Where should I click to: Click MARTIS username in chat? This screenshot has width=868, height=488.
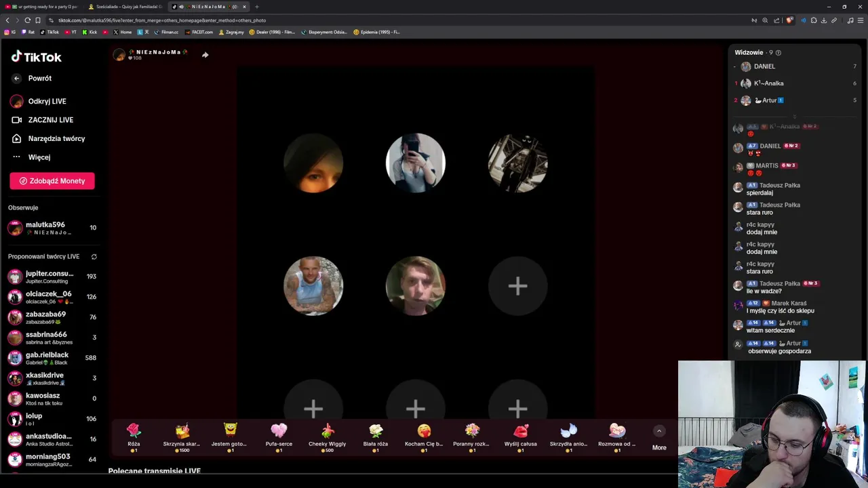[x=767, y=165]
